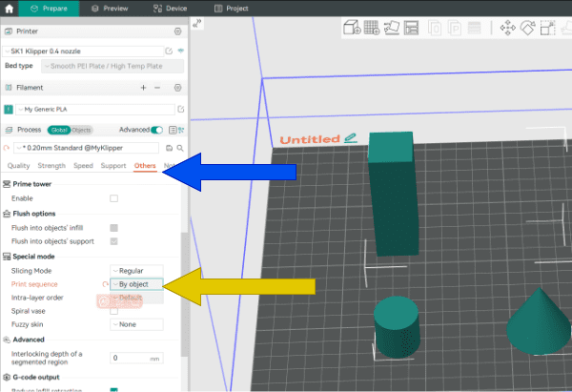The height and width of the screenshot is (392, 572).
Task: Open the setting list icon beside Advanced
Action: [x=173, y=130]
